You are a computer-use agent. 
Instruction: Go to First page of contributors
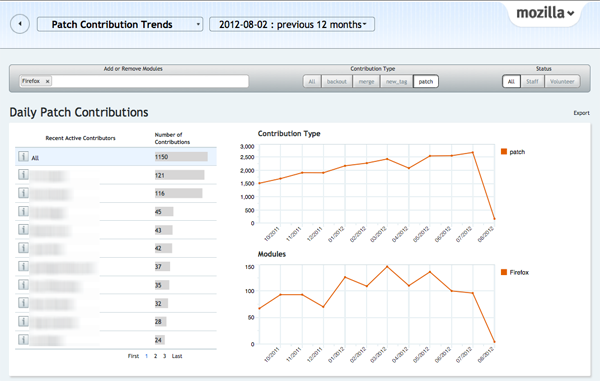point(133,356)
